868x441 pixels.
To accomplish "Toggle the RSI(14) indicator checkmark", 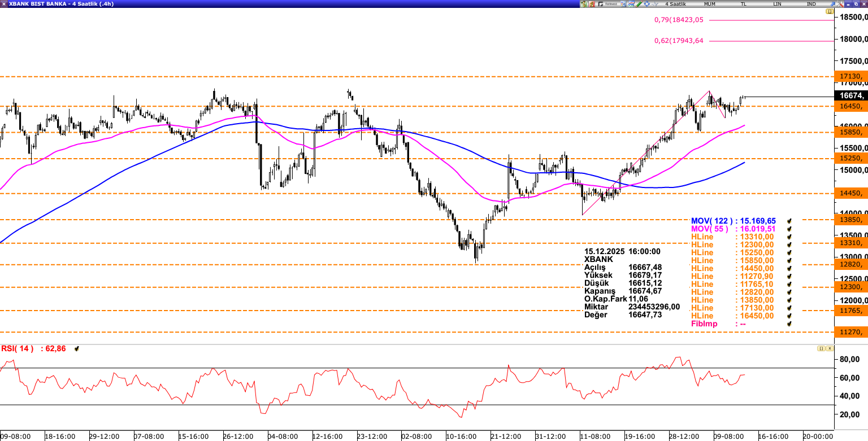I will [77, 349].
